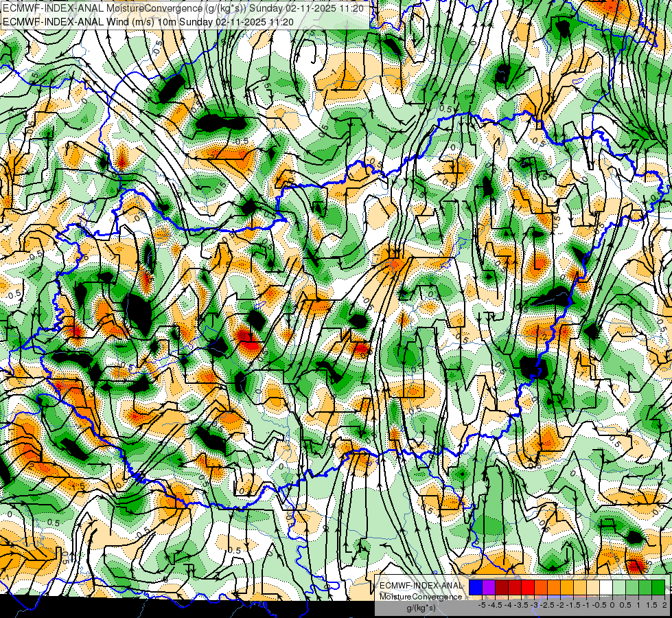The height and width of the screenshot is (618, 672).
Task: Pick light green swatch between 0.5 and 1
Action: (x=633, y=587)
